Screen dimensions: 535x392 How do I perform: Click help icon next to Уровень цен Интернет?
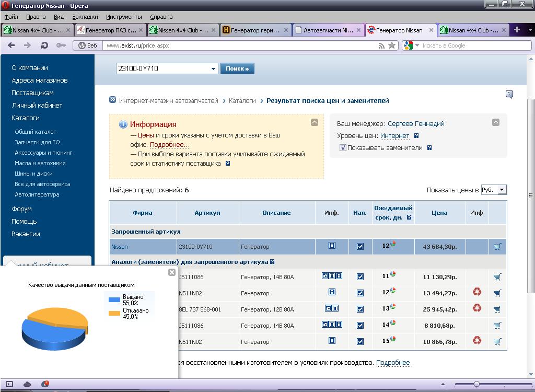coord(416,135)
